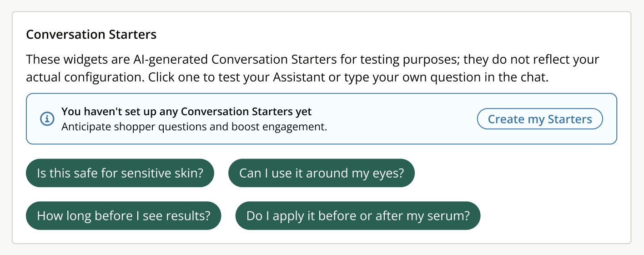Click the 'Anticipate shopper questions' subtitle text
Screen dimensions: 644x255
point(194,127)
